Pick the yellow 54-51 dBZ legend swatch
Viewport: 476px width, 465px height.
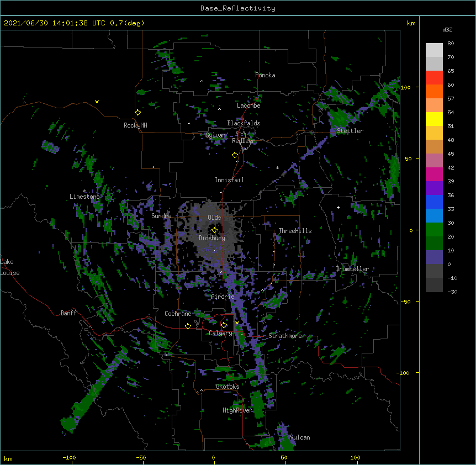(434, 119)
